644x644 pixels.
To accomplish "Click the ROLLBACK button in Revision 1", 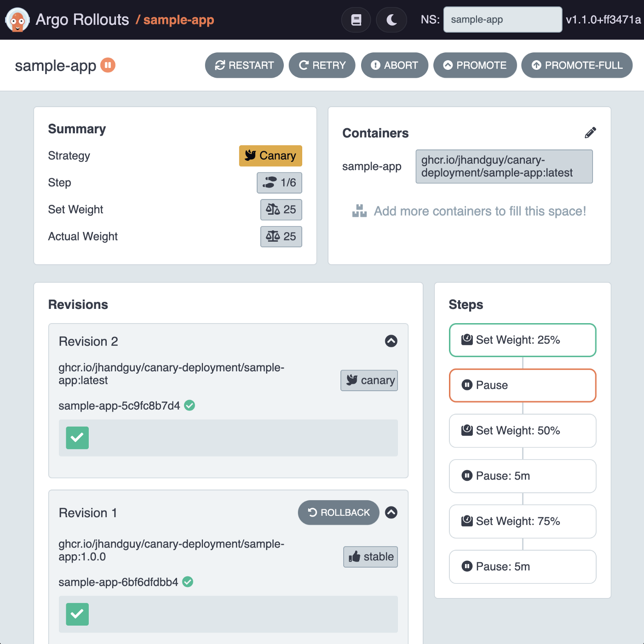I will [339, 513].
